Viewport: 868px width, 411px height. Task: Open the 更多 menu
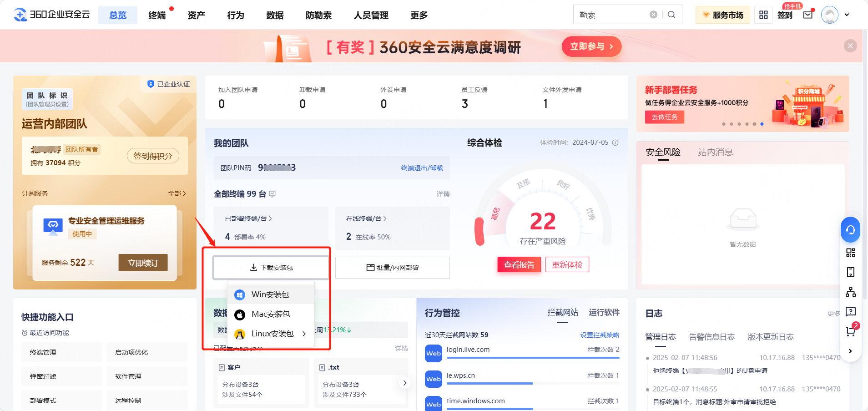[x=419, y=15]
